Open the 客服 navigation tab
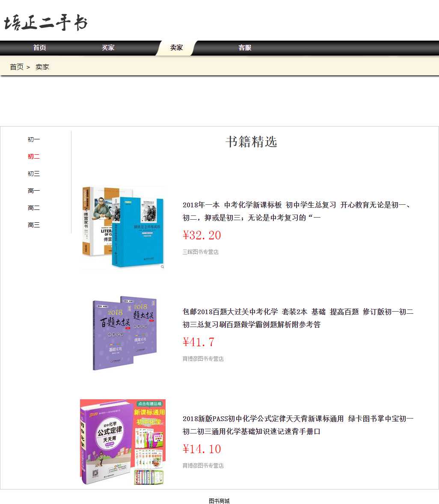This screenshot has width=439, height=504. (245, 48)
